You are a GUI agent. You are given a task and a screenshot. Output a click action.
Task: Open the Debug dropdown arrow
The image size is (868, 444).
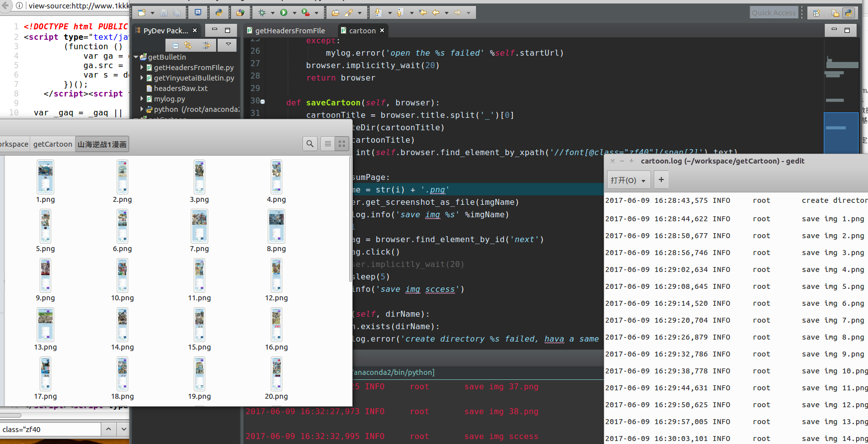tap(272, 13)
